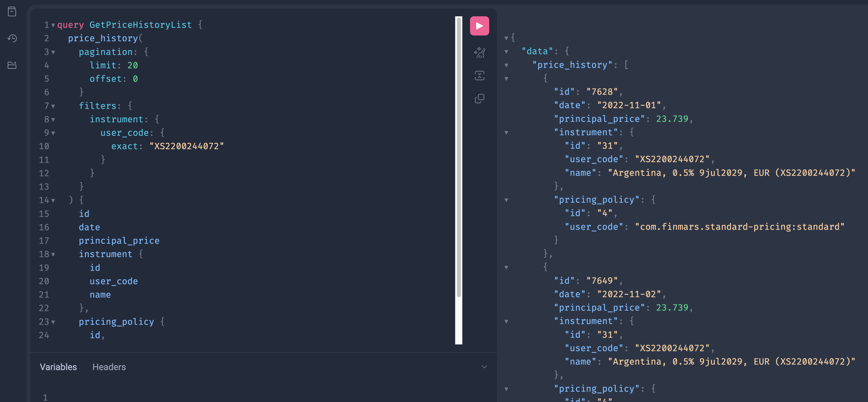Screen dimensions: 868x402
Task: Collapse the variables editor with the chevron
Action: tap(484, 367)
